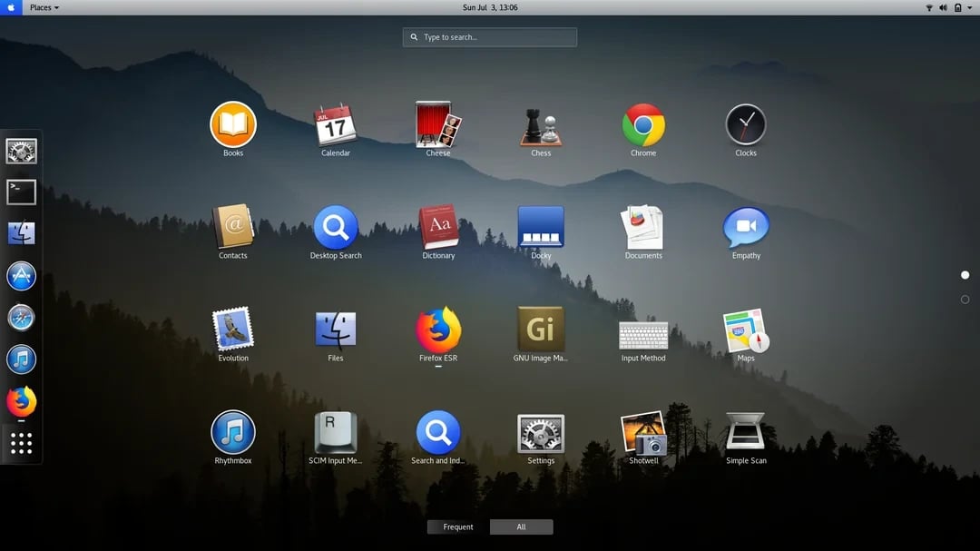Launch Empathy chat app
980x551 pixels.
pos(746,227)
